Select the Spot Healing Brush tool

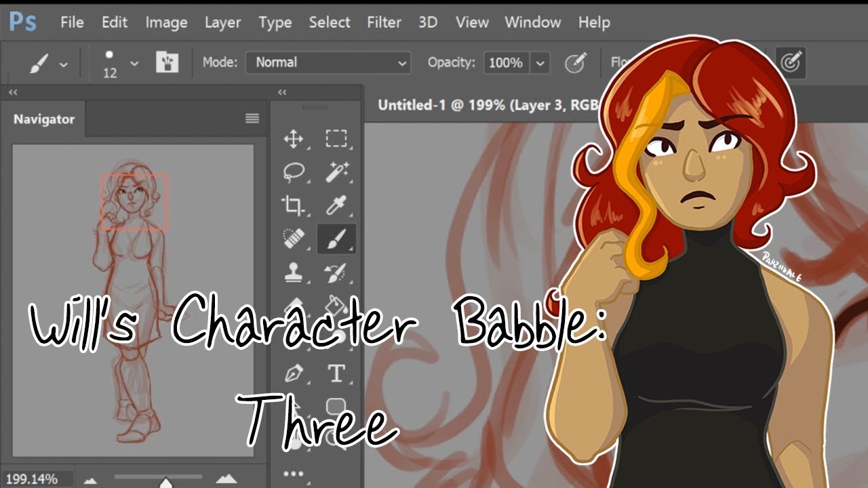(x=294, y=239)
